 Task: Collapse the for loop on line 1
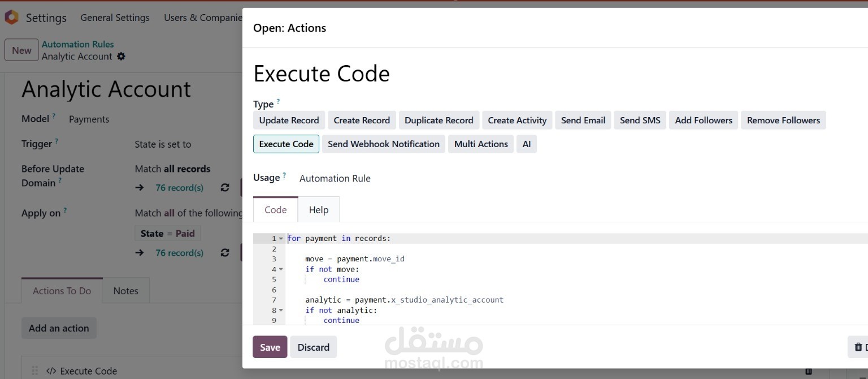[x=281, y=239]
